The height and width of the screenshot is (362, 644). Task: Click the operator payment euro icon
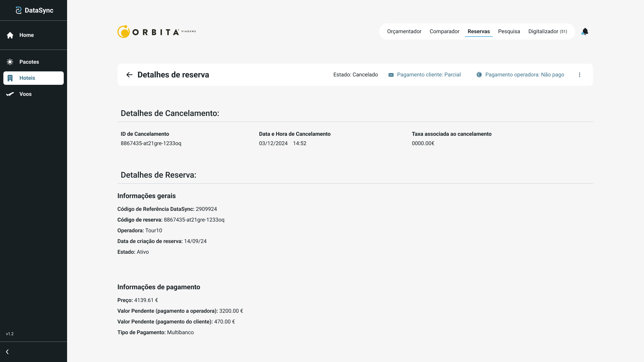(x=479, y=75)
